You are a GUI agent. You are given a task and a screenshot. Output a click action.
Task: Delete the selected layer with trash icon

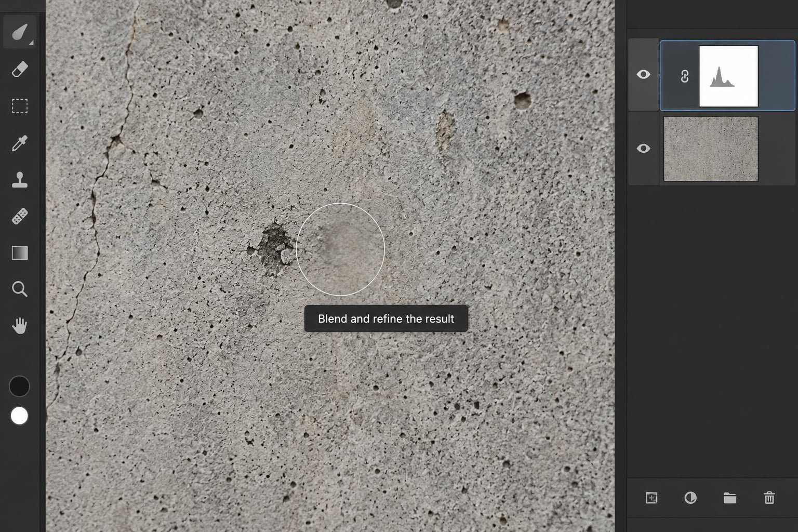(769, 498)
